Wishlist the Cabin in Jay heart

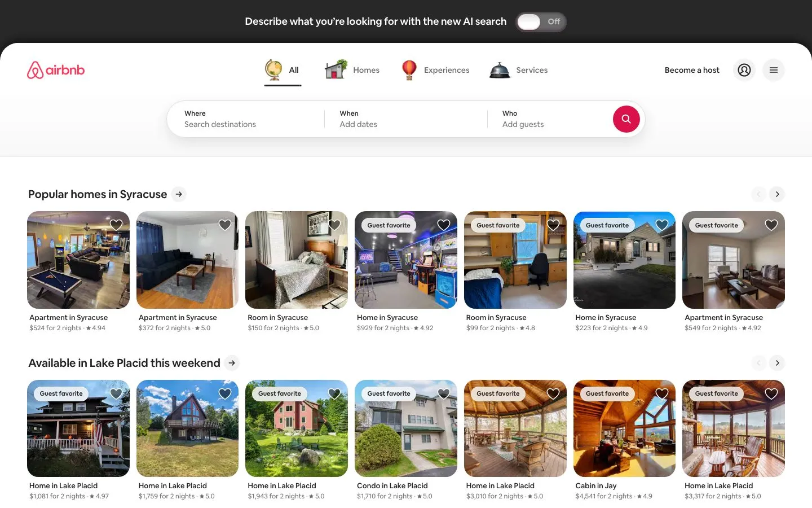(x=662, y=393)
